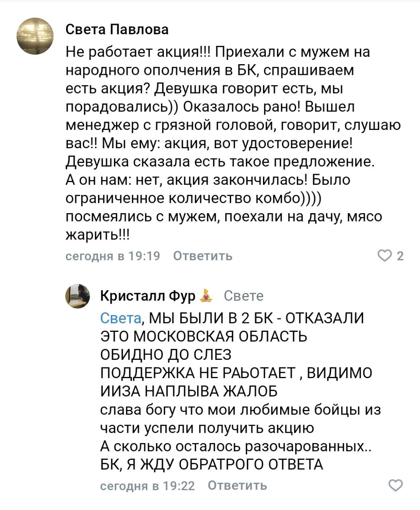Open the Кристалл Фур profile name
Viewport: 420px width, 510px height.
click(x=148, y=296)
